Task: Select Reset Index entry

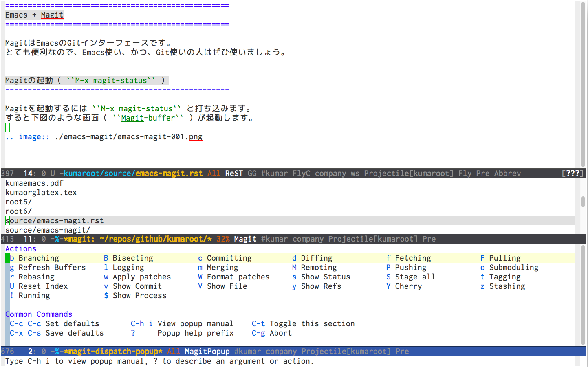Action: (39, 286)
